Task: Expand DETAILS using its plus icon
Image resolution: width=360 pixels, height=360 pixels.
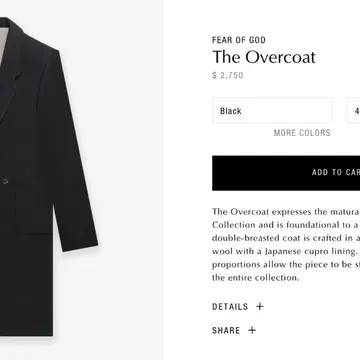Action: 260,307
